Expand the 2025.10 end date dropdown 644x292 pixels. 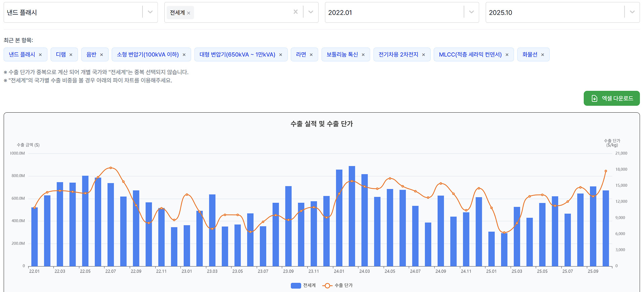[632, 12]
